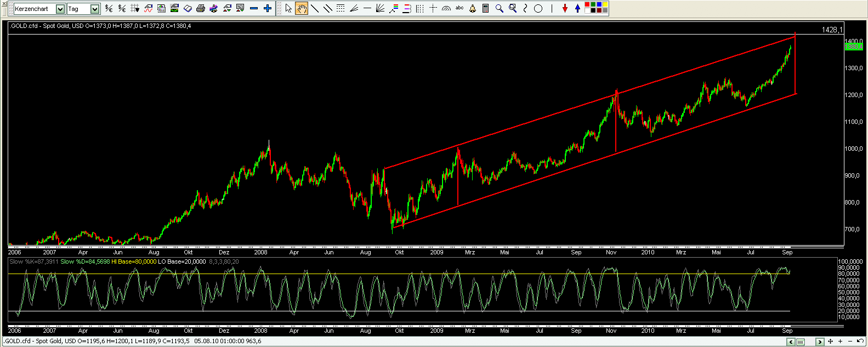Screen dimensions: 868x347
Task: Click the open book icon
Action: (188, 8)
